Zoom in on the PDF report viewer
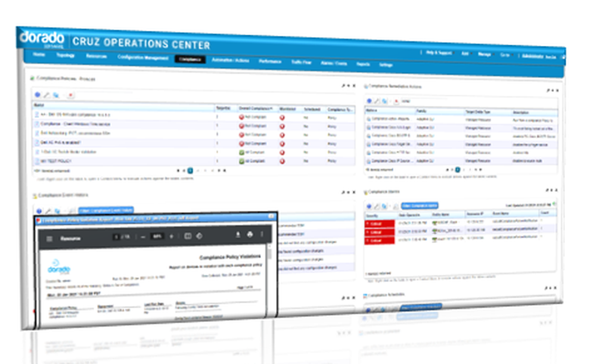The image size is (596, 364). [172, 237]
